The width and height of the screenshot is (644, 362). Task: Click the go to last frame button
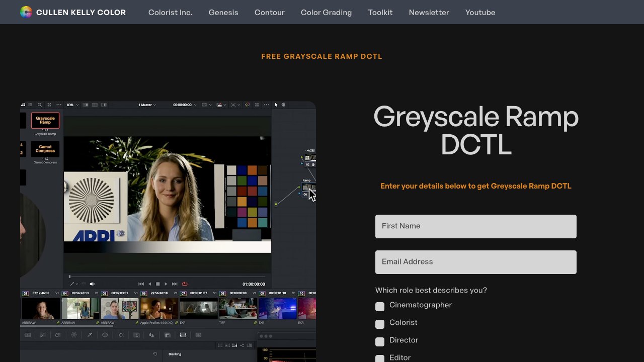(175, 284)
